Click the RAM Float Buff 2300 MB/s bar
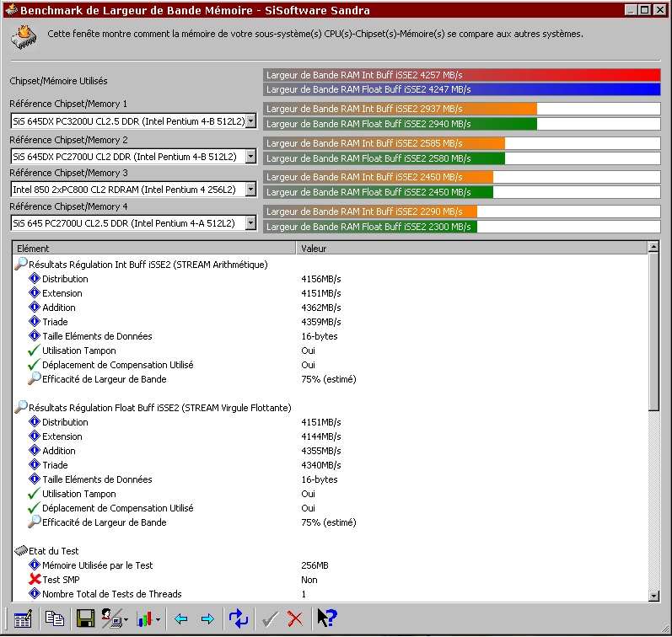The height and width of the screenshot is (637, 672). [x=370, y=227]
